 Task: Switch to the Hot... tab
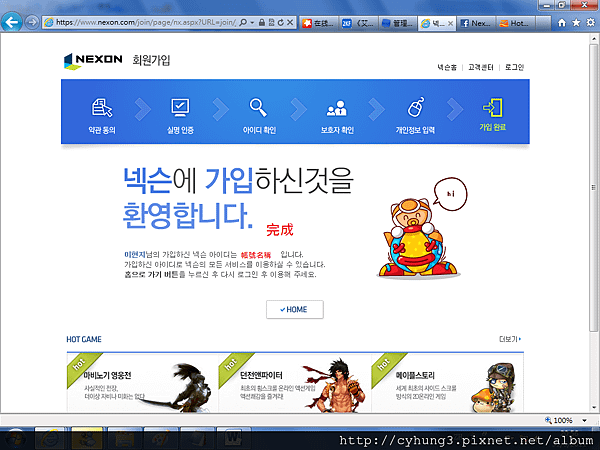click(x=516, y=23)
